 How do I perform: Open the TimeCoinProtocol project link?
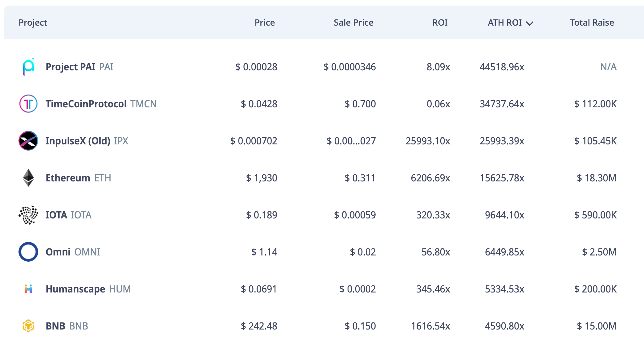[86, 104]
